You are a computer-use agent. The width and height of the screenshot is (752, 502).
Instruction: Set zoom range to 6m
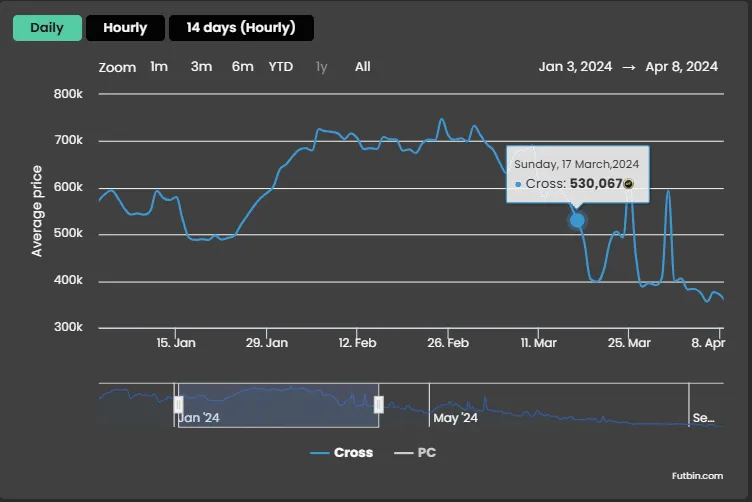tap(242, 67)
